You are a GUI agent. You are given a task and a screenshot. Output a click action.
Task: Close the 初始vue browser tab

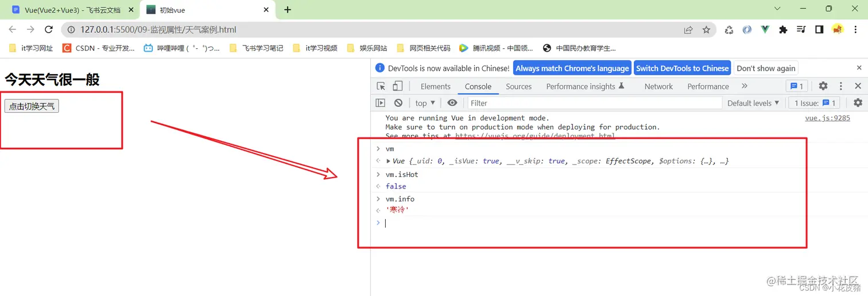[x=266, y=10]
